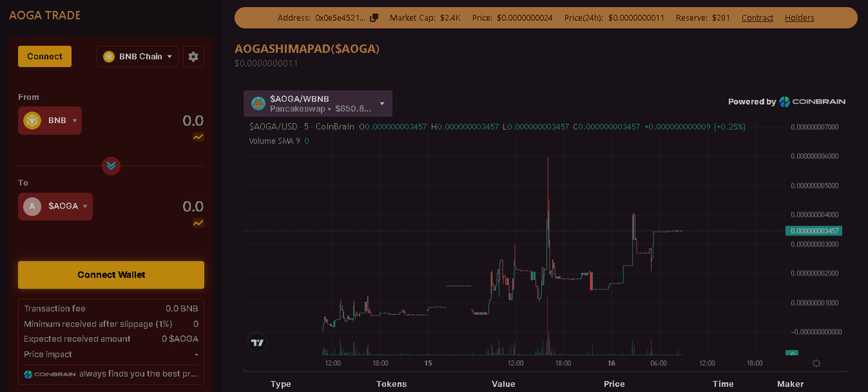
Task: Click the date 16 on time axis
Action: click(610, 363)
